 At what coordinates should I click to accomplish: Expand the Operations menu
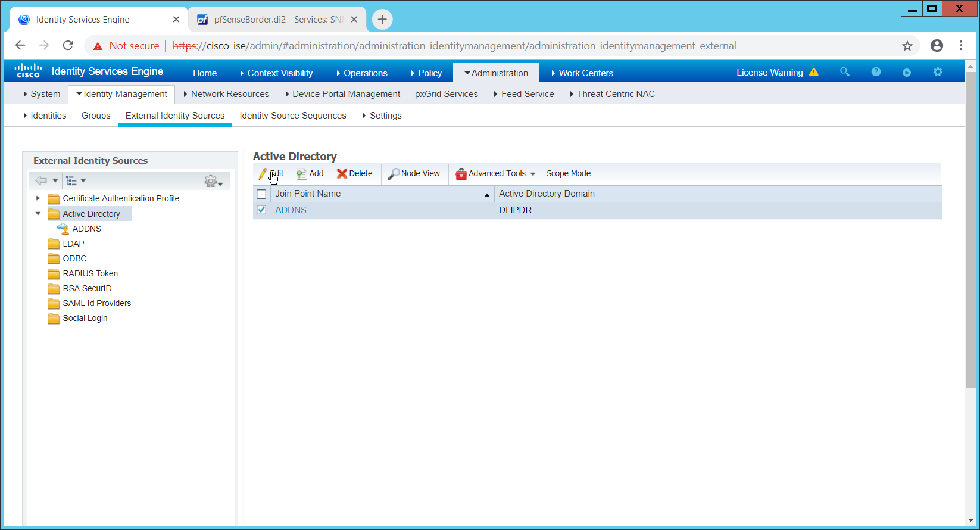tap(362, 73)
